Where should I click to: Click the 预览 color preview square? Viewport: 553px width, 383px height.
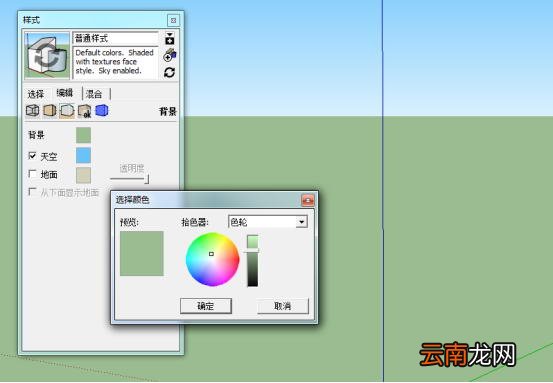(142, 253)
